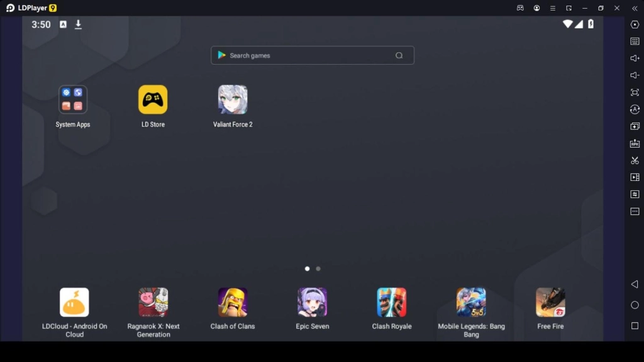Click the battery indicator in the status bar
The image size is (644, 362).
590,25
